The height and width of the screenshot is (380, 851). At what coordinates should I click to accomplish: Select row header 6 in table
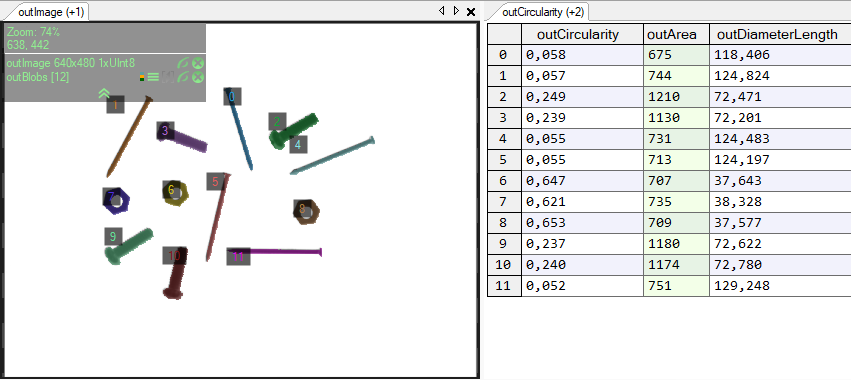(x=504, y=181)
